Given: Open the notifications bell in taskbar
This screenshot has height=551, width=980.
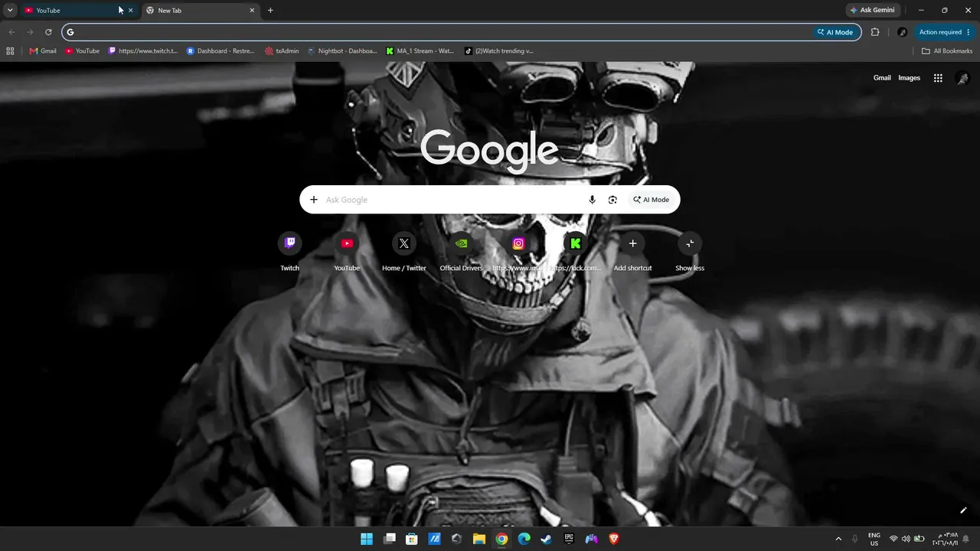Looking at the screenshot, I should coord(966,539).
